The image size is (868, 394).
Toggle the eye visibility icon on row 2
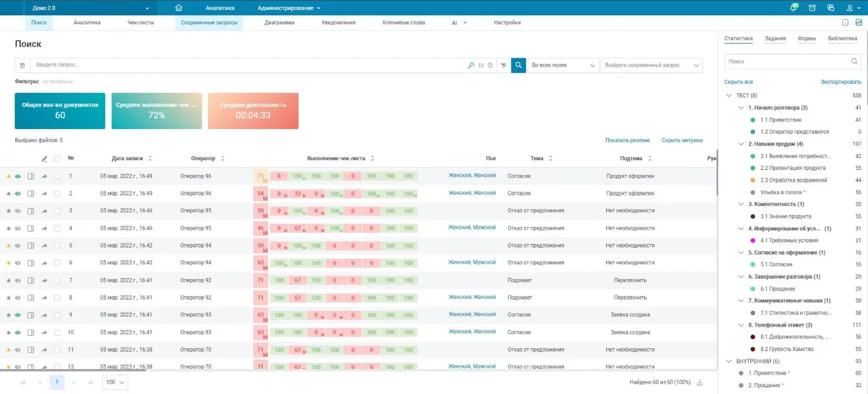click(18, 194)
